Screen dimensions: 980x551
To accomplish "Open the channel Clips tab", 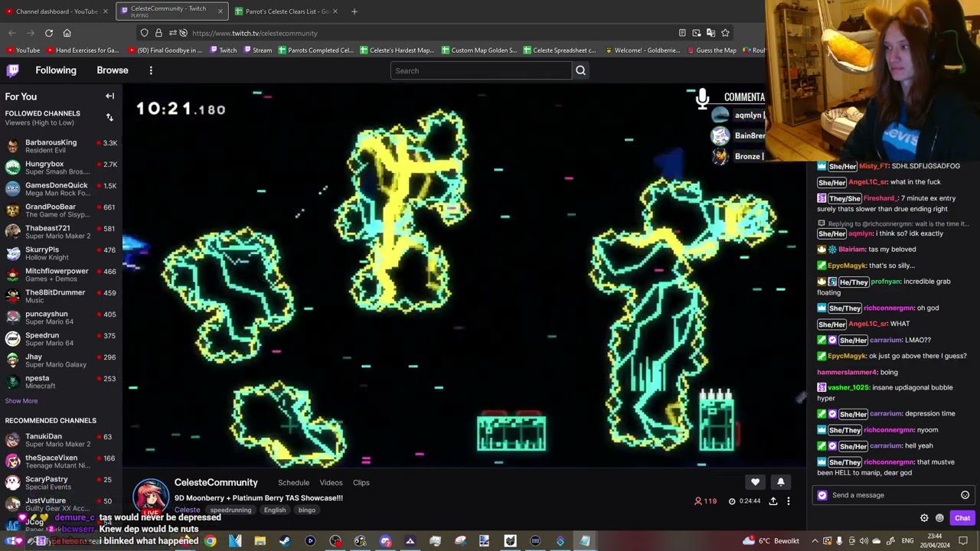I will pyautogui.click(x=361, y=483).
